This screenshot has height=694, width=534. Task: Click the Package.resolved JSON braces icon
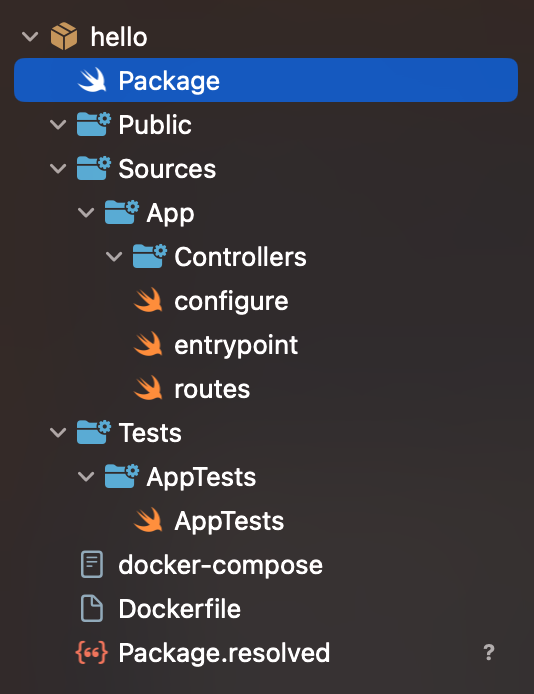pos(92,652)
